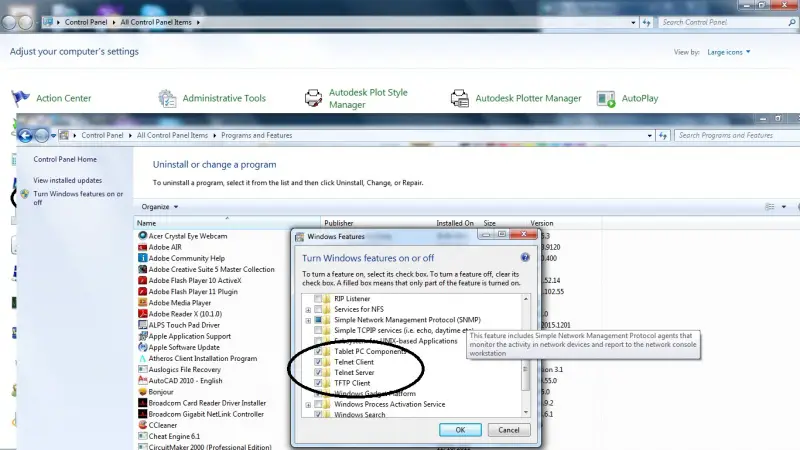Screen dimensions: 800x450
Task: Open the Control Panel address bar dropdown
Action: pyautogui.click(x=633, y=22)
